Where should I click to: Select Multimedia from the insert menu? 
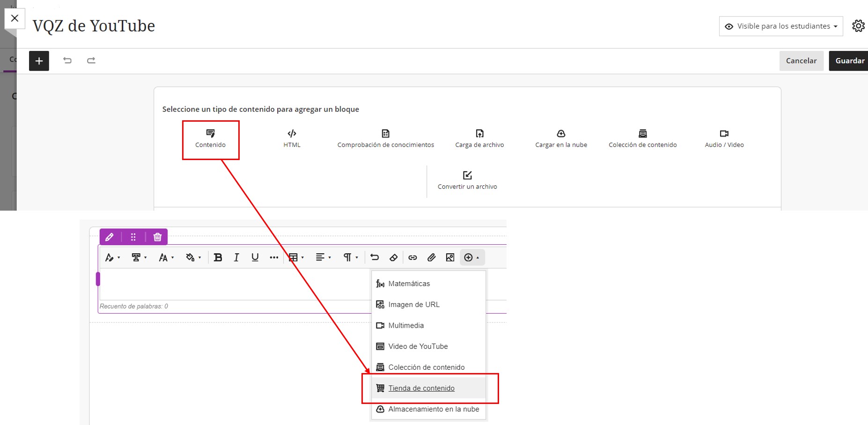pos(428,325)
